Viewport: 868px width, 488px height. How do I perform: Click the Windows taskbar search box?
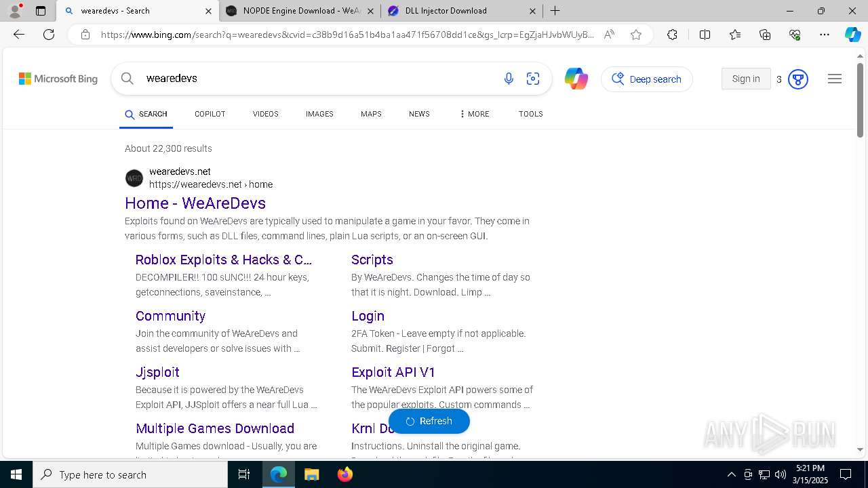[x=130, y=474]
